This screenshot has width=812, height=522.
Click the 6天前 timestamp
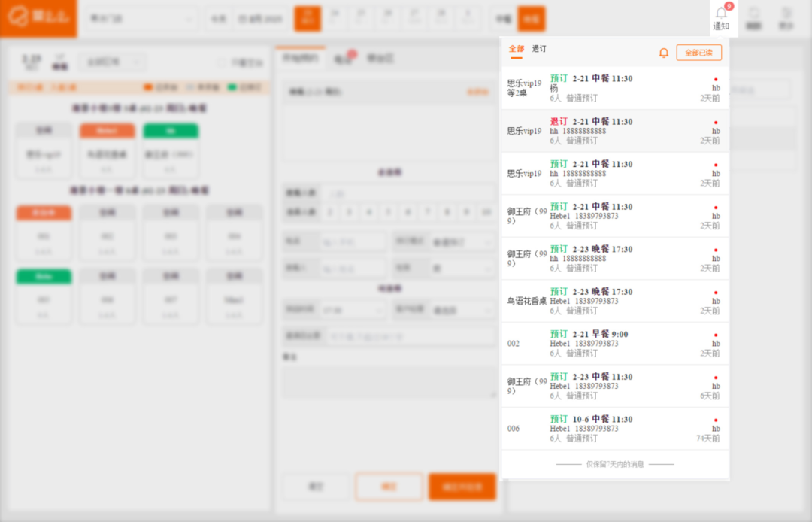tap(710, 396)
